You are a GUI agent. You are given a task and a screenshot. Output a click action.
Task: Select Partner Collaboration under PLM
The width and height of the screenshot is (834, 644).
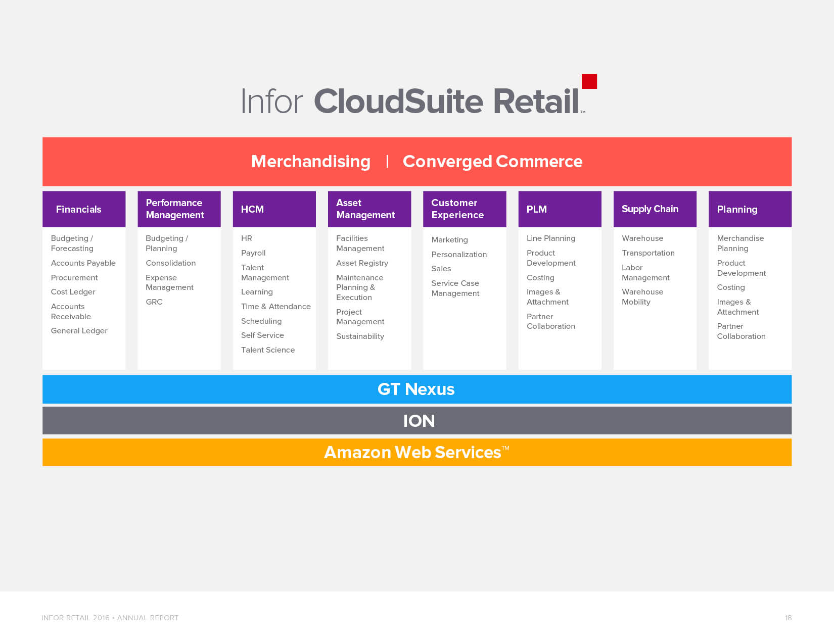pos(551,321)
